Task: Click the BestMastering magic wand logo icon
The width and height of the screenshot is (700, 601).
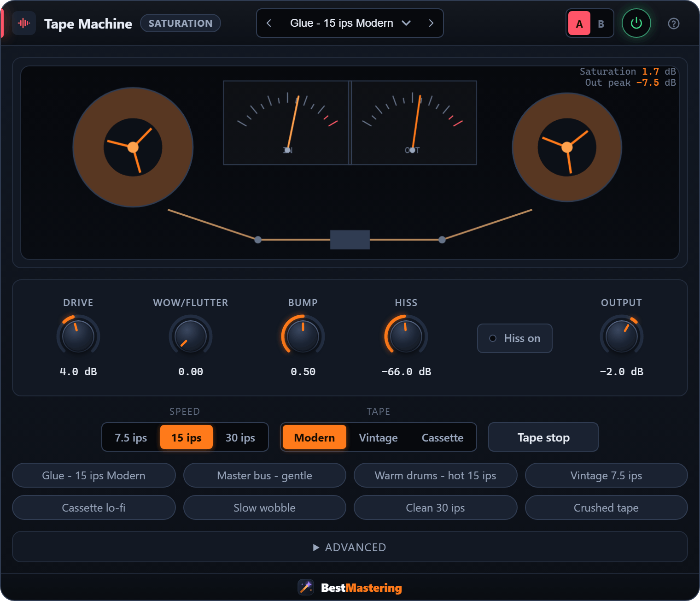Action: coord(306,587)
